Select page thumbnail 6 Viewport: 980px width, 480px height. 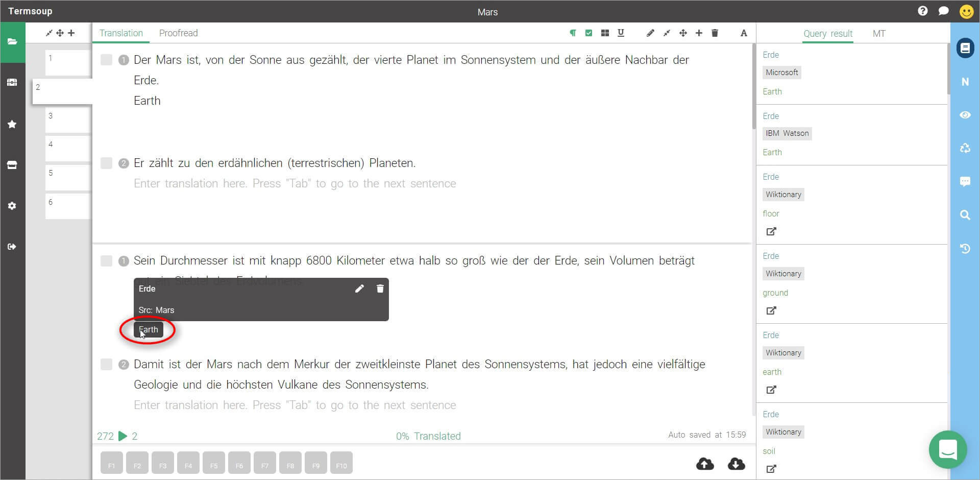pyautogui.click(x=68, y=206)
